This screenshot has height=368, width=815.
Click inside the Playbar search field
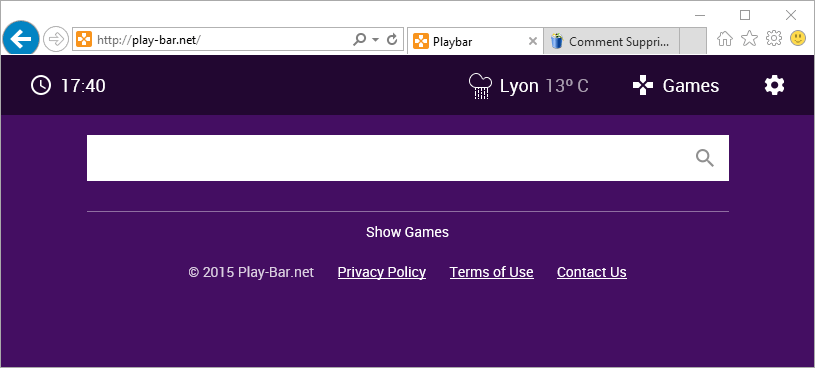coord(408,158)
